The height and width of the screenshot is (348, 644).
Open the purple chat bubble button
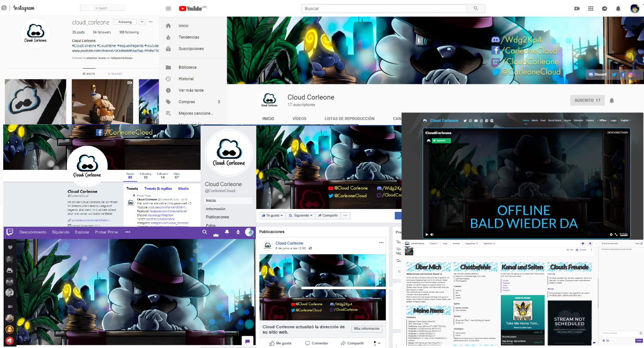click(248, 342)
